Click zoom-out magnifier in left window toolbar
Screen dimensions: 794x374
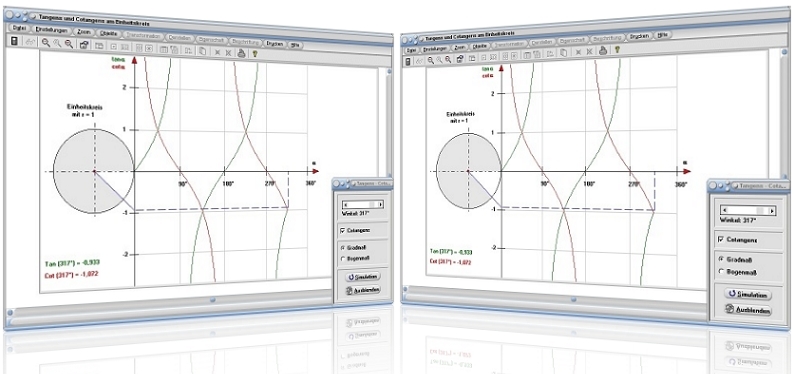pyautogui.click(x=69, y=44)
